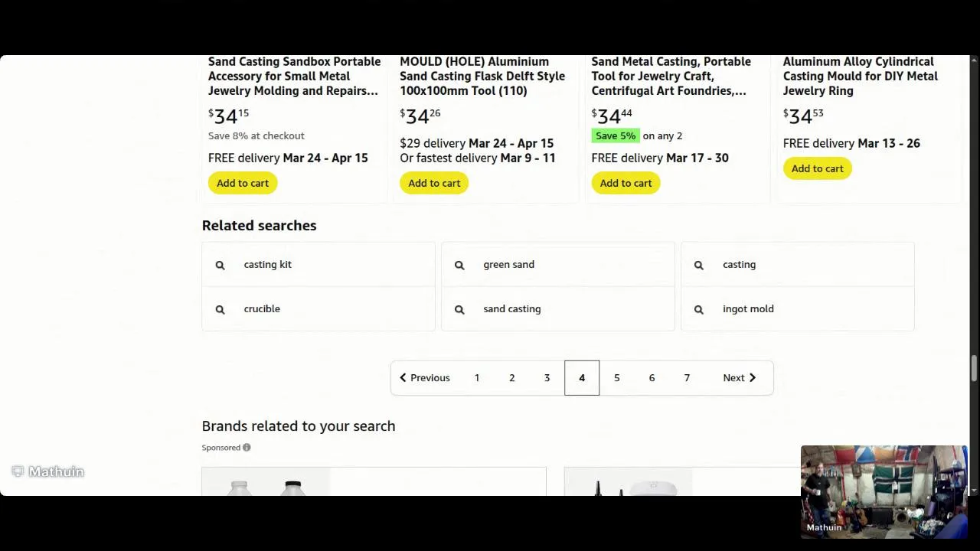
Task: Add the Aluminum Alloy Cylindrical Mould to cart
Action: coord(817,169)
